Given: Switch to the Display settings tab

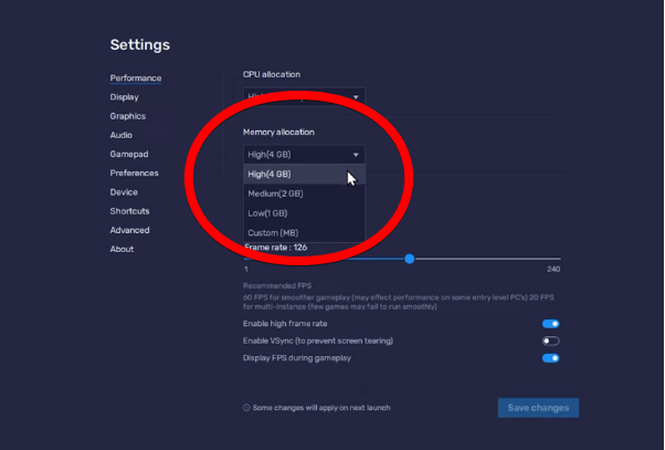Looking at the screenshot, I should pyautogui.click(x=124, y=97).
